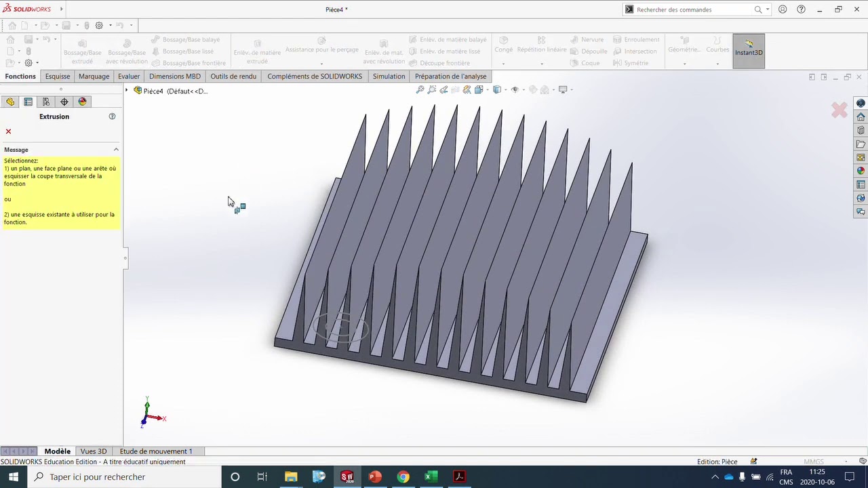This screenshot has width=868, height=488.
Task: Open the Appearances color ball task pane icon
Action: [861, 171]
